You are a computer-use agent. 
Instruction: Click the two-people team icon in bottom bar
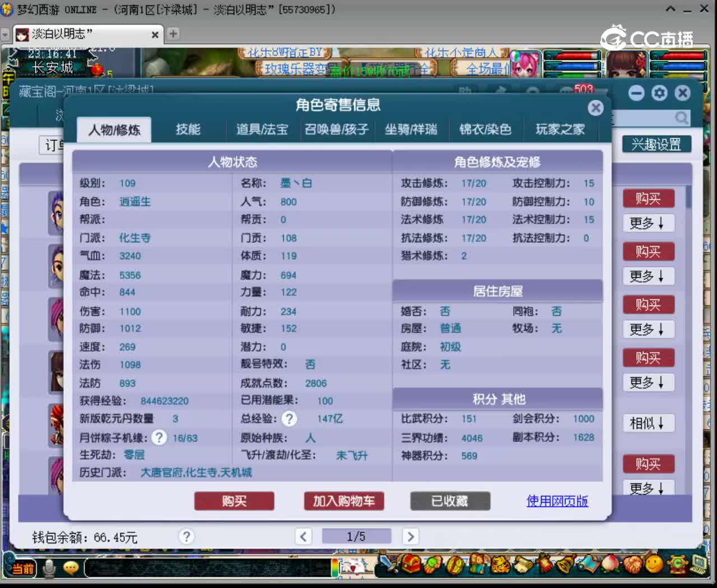tap(478, 564)
